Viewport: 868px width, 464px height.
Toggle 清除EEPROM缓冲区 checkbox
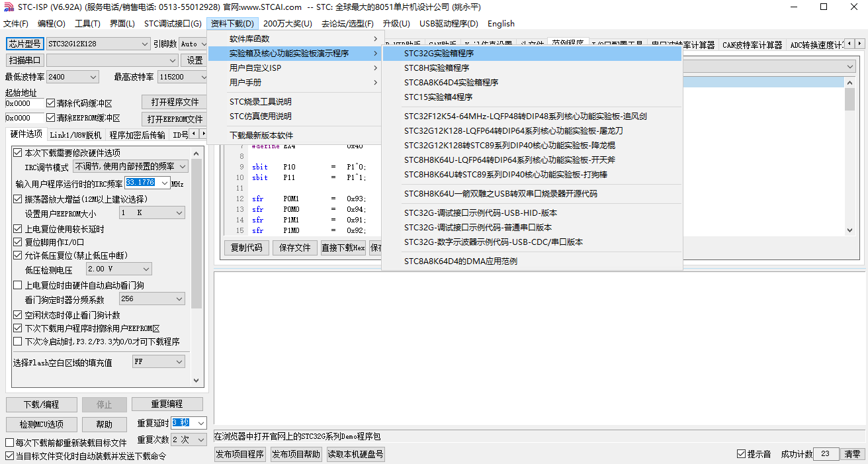point(50,118)
